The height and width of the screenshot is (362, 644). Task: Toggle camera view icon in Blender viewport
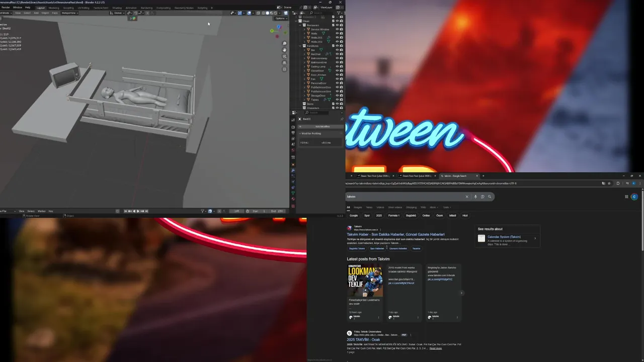[284, 56]
